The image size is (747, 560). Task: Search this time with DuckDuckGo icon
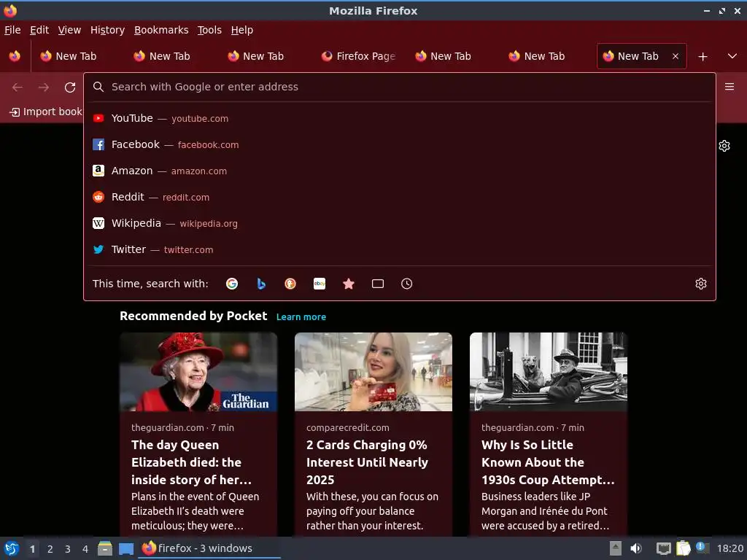click(290, 284)
